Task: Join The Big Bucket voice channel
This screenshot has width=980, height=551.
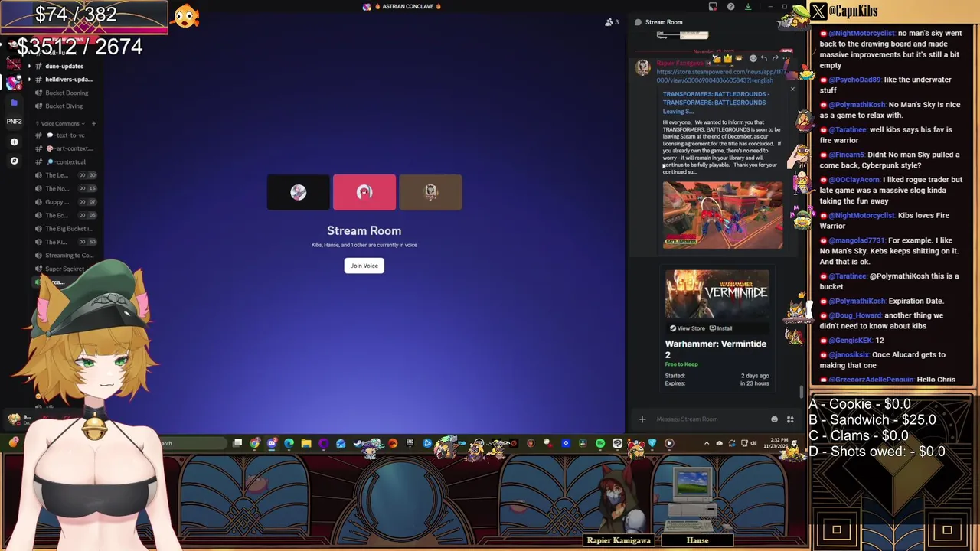Action: coord(66,229)
